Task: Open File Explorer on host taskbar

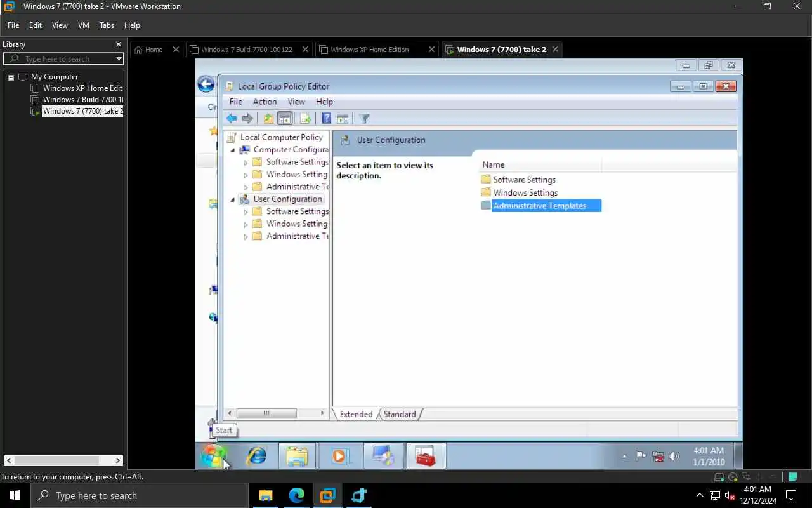Action: 265,495
